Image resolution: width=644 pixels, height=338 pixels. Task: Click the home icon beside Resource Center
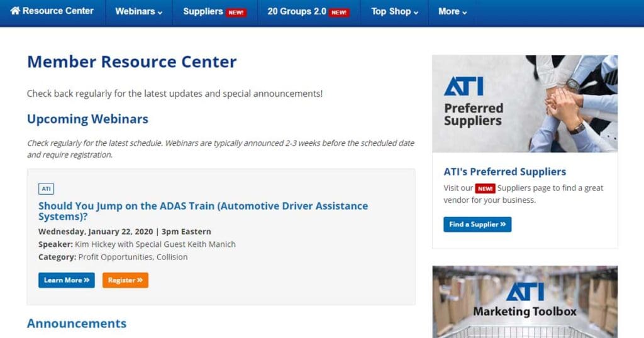click(16, 11)
